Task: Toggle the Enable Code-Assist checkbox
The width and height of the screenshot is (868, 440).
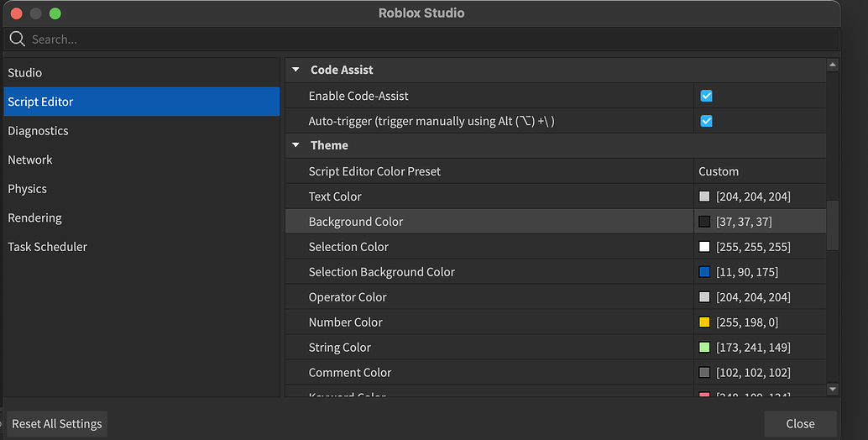Action: click(706, 96)
